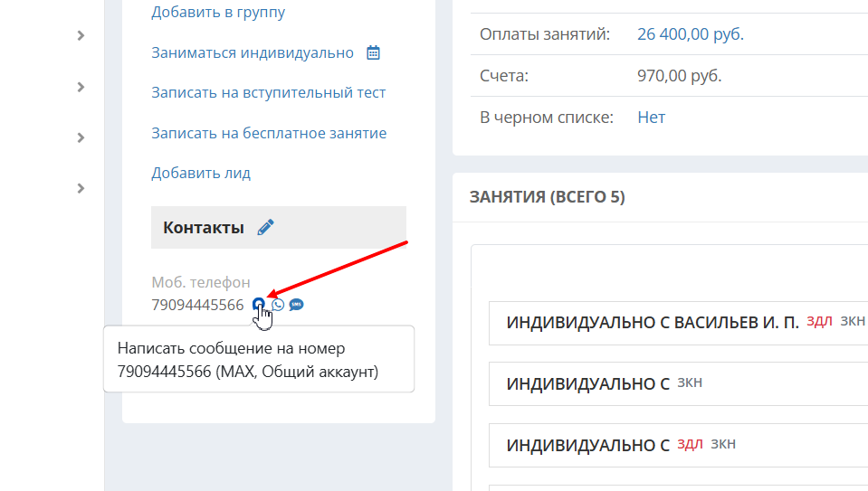Click pencil edit icon beside Контакты
This screenshot has width=868, height=491.
(265, 228)
